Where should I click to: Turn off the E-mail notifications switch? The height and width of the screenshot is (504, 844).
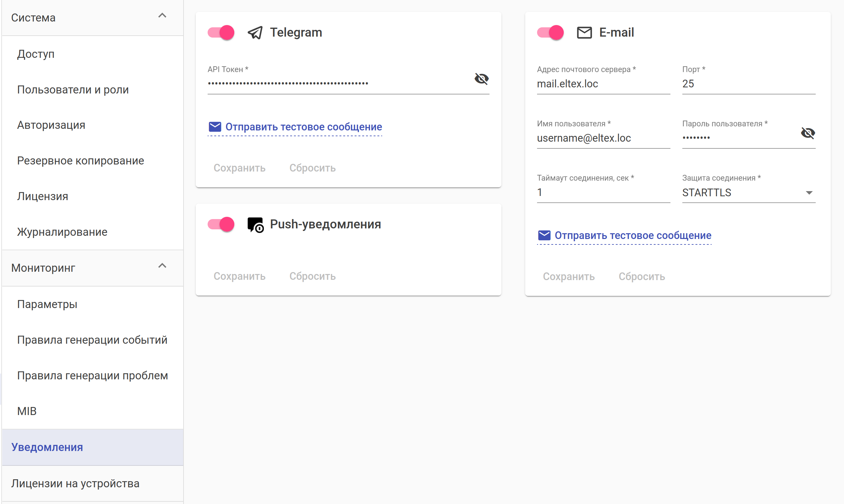pyautogui.click(x=551, y=32)
